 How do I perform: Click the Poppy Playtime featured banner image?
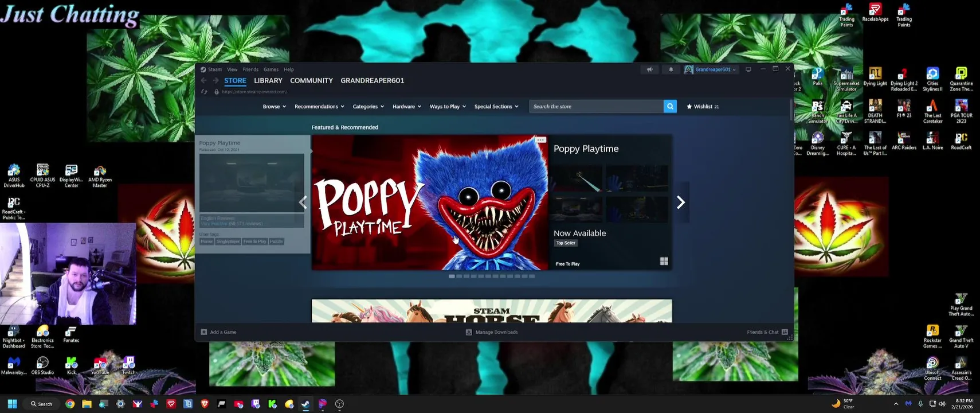pos(430,202)
